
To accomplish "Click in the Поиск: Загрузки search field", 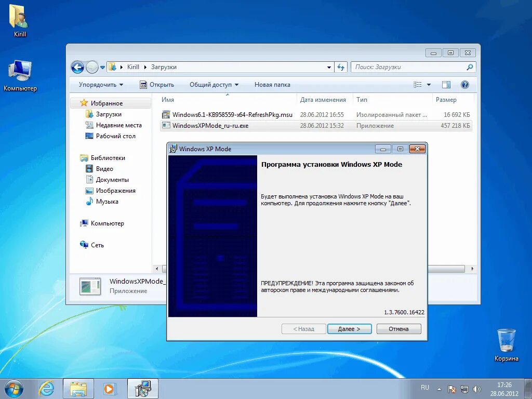I will click(408, 67).
